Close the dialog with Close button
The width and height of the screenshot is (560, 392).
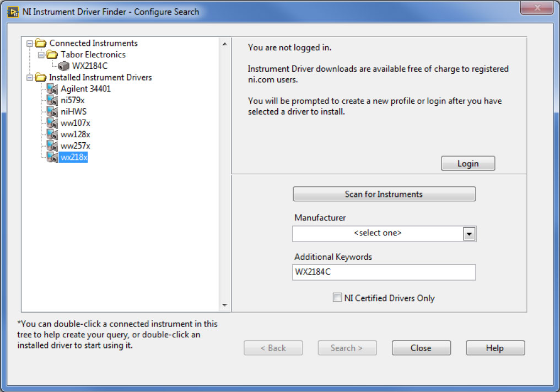(421, 348)
